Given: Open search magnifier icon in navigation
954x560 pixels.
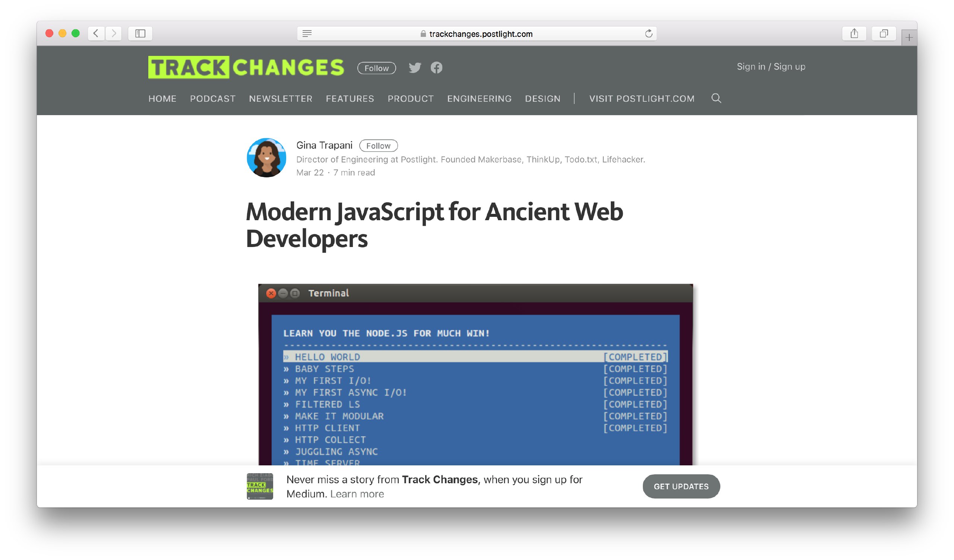Looking at the screenshot, I should coord(716,98).
